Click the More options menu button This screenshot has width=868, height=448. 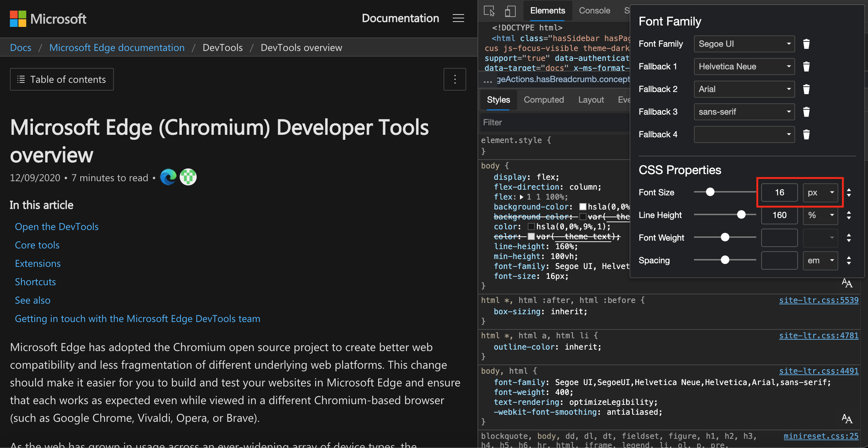point(455,79)
